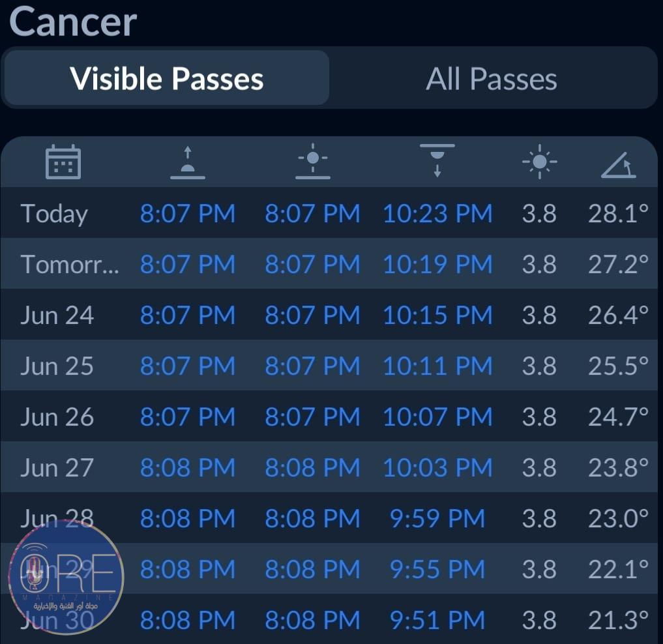This screenshot has width=663, height=644.
Task: Select the Jun 27 date label
Action: (x=57, y=468)
